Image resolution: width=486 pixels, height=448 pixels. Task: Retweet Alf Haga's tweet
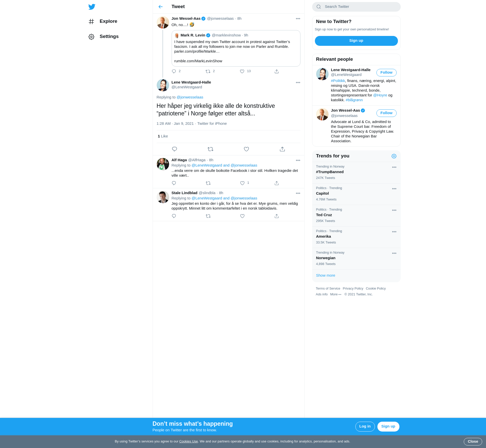click(208, 183)
